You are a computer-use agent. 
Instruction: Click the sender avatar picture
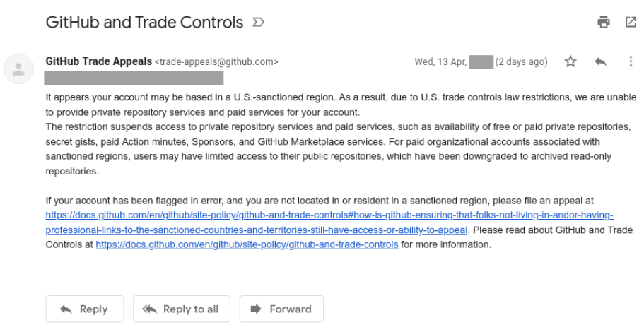[x=18, y=69]
